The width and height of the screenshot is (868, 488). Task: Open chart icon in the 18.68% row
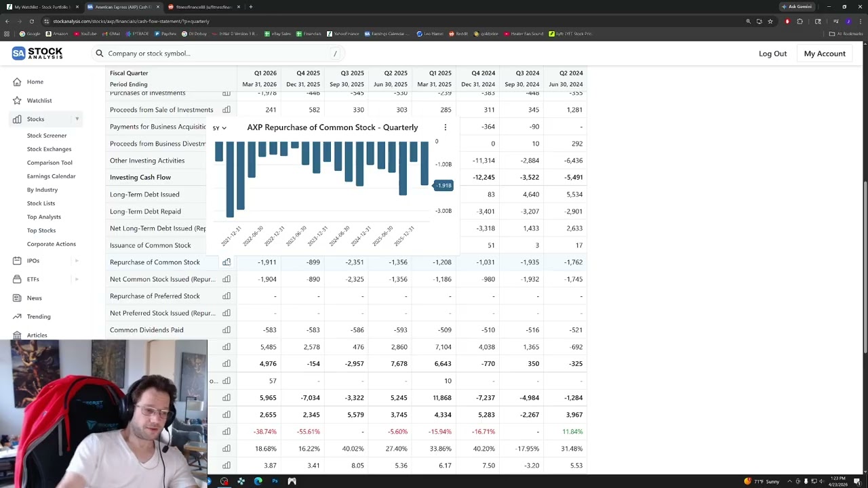click(x=226, y=449)
